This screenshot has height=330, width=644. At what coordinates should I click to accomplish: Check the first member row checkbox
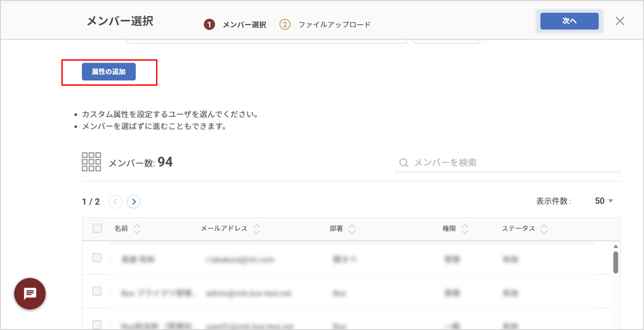click(97, 258)
